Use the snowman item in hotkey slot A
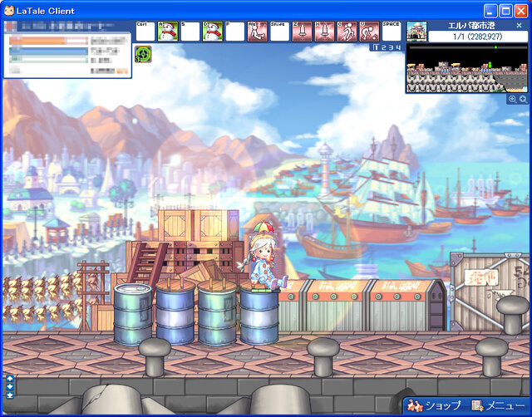The image size is (532, 417). click(x=168, y=32)
